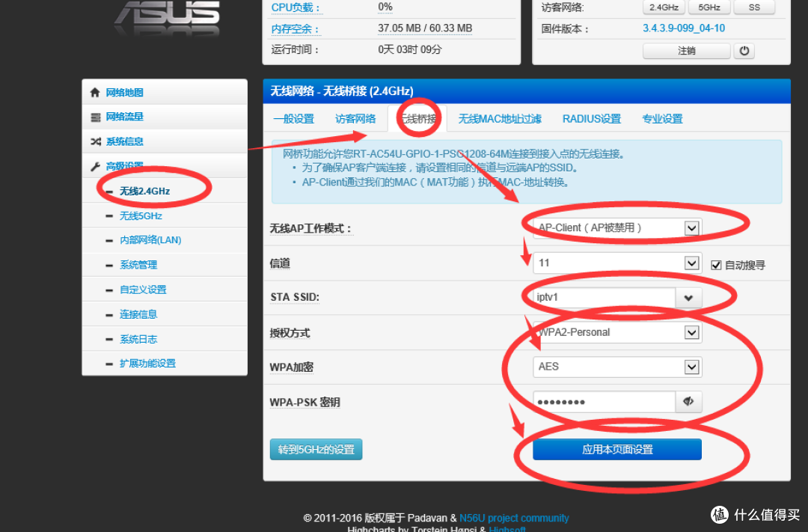The width and height of the screenshot is (808, 532).
Task: Select 无线5GHz in the sidebar
Action: point(141,216)
